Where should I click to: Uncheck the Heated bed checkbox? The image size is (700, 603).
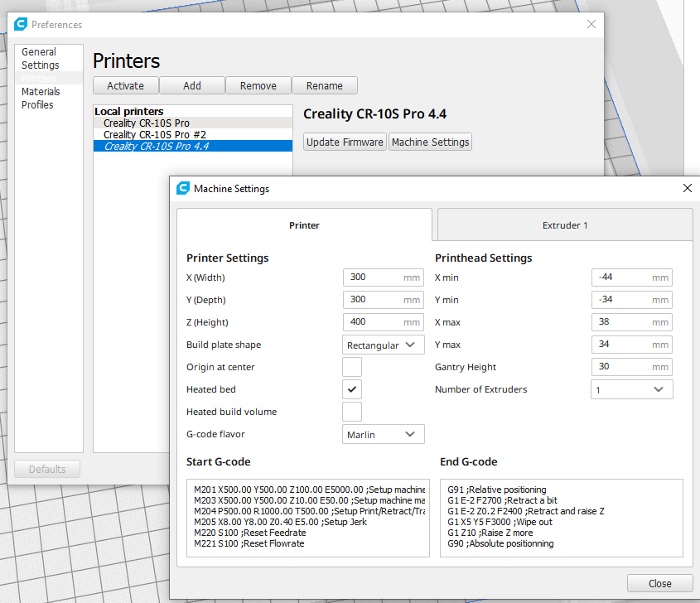352,389
